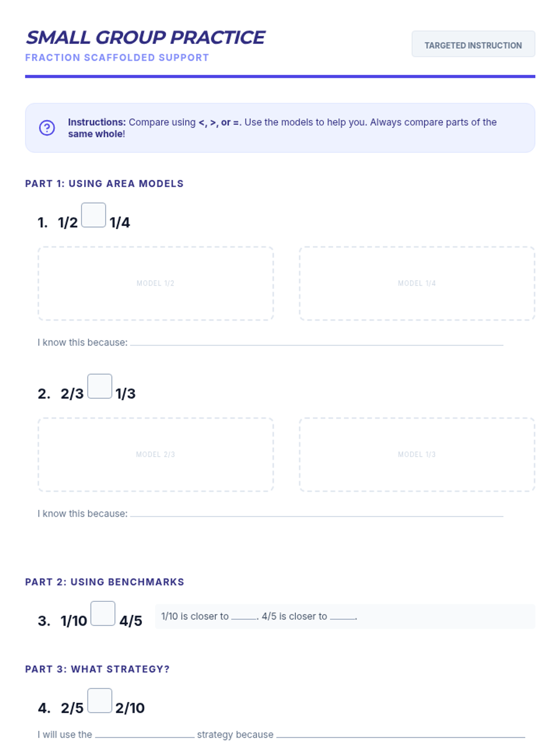Screen dimensions: 560x747
Task: Click the Targeted Instruction badge
Action: [473, 45]
